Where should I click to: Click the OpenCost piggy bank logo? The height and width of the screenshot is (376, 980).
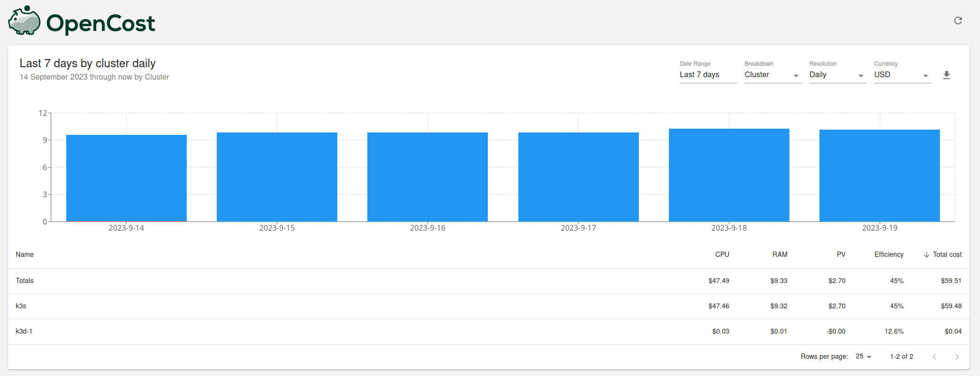coord(24,21)
